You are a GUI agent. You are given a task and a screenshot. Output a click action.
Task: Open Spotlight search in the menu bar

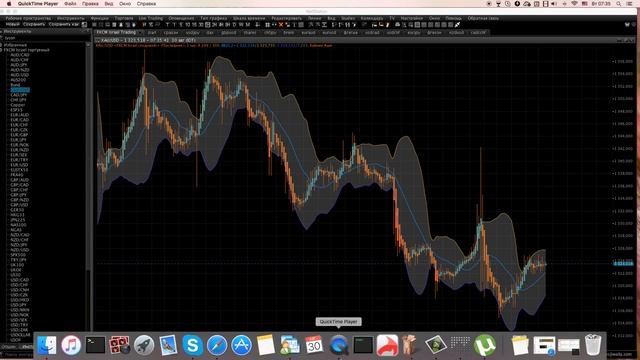click(619, 4)
